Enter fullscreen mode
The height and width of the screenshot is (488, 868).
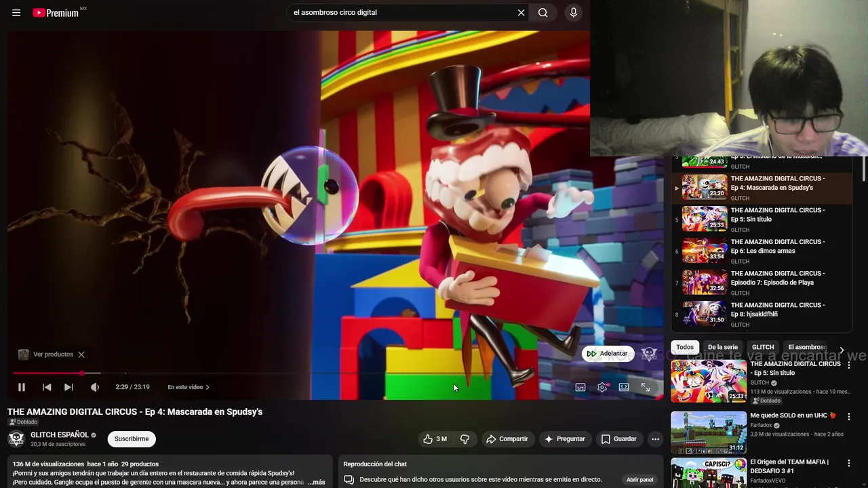[646, 387]
